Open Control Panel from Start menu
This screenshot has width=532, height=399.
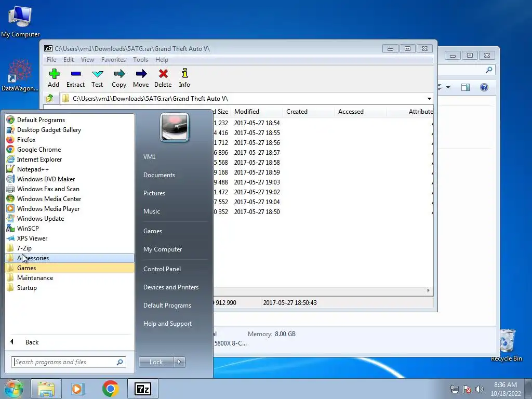point(162,269)
